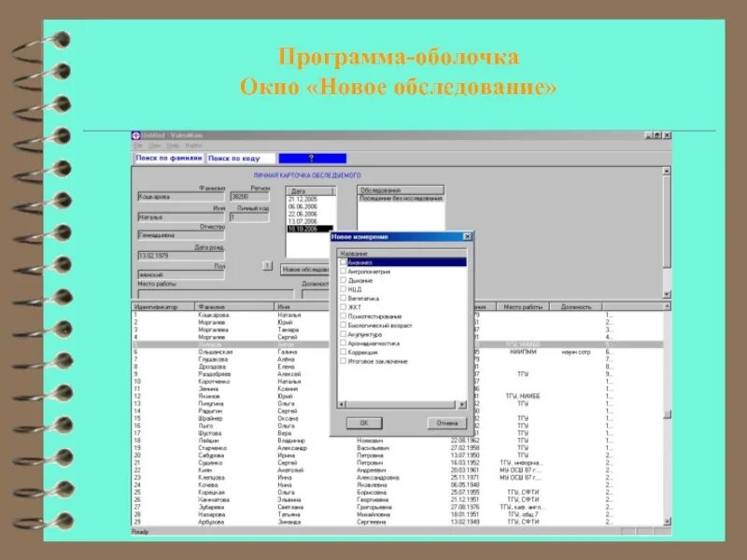
Task: Tick the ЖКТ checkbox
Action: click(343, 307)
